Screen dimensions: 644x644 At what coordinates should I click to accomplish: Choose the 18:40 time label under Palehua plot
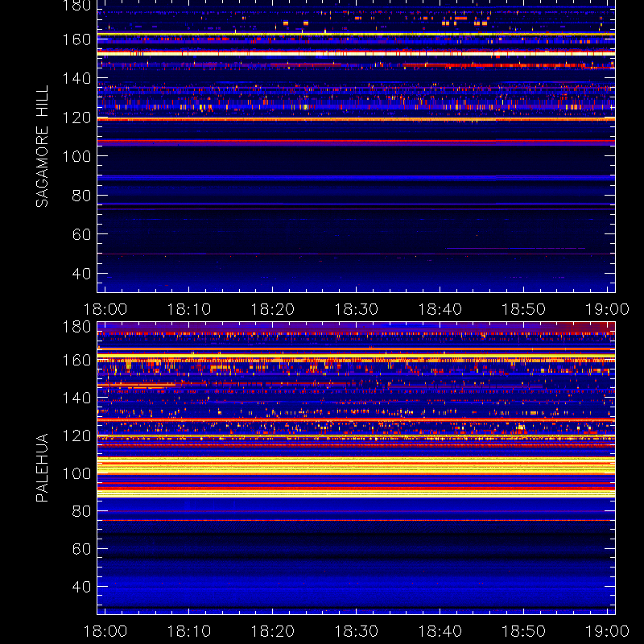440,631
